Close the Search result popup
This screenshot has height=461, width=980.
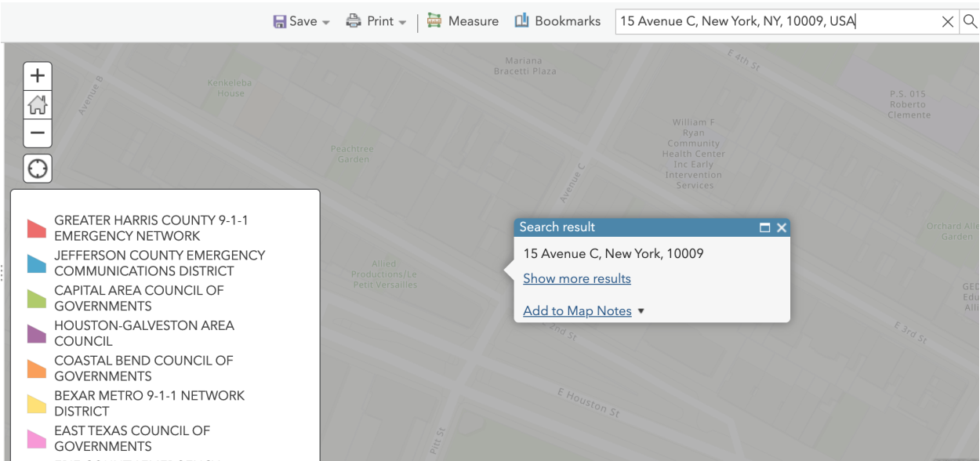(x=781, y=227)
